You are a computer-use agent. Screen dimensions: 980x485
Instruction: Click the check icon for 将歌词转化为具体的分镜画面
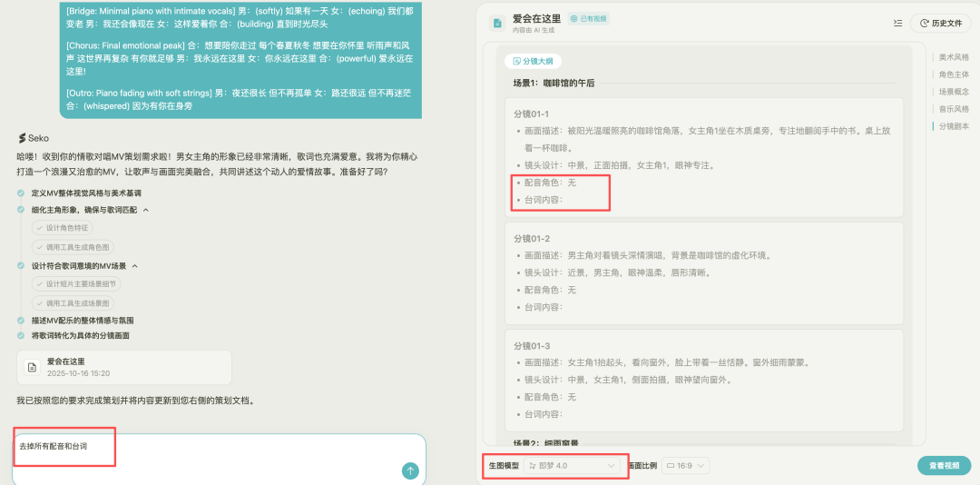pyautogui.click(x=21, y=335)
